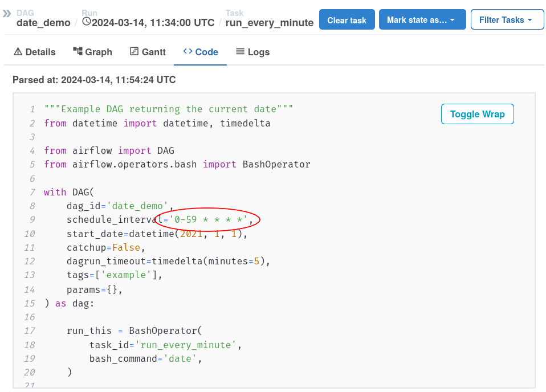Click the Graph tab's node icon
The width and height of the screenshot is (546, 392).
pos(78,51)
